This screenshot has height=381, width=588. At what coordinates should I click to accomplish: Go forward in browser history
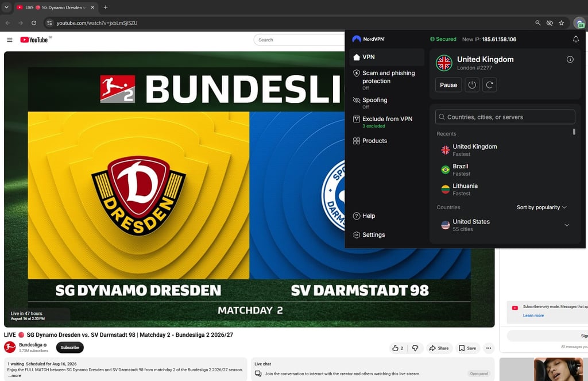tap(21, 23)
